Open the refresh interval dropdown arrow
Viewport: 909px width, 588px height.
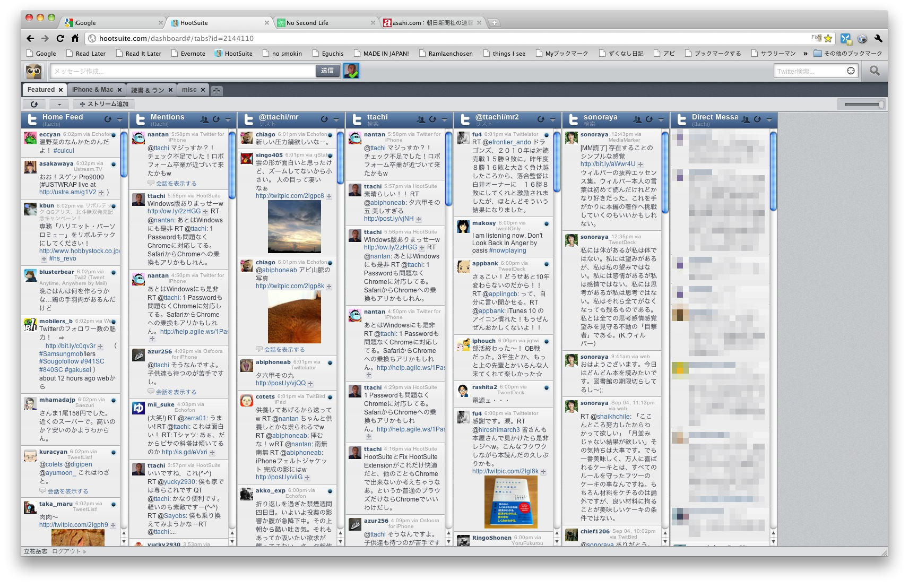59,104
